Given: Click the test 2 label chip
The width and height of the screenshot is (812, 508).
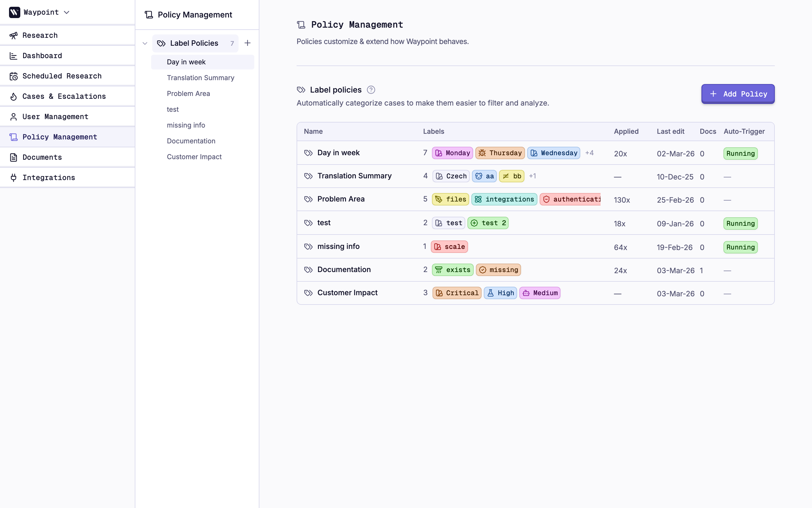Looking at the screenshot, I should pos(488,223).
